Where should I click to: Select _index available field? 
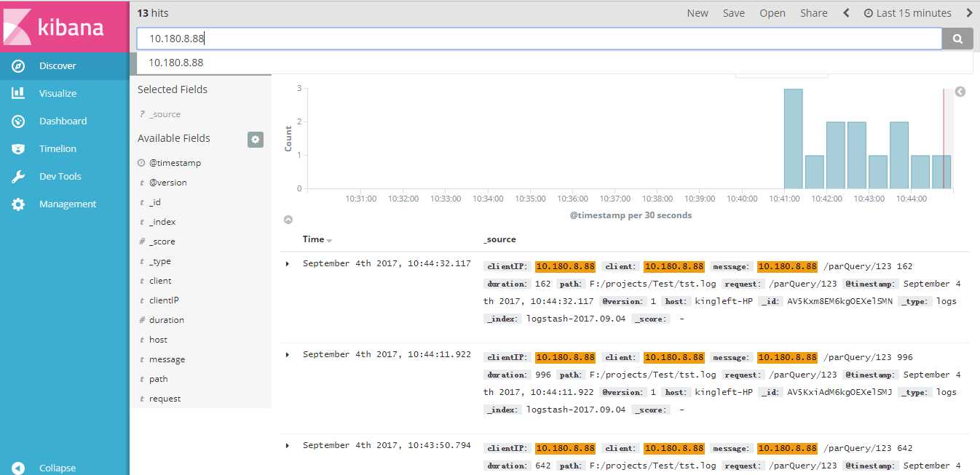click(x=162, y=222)
